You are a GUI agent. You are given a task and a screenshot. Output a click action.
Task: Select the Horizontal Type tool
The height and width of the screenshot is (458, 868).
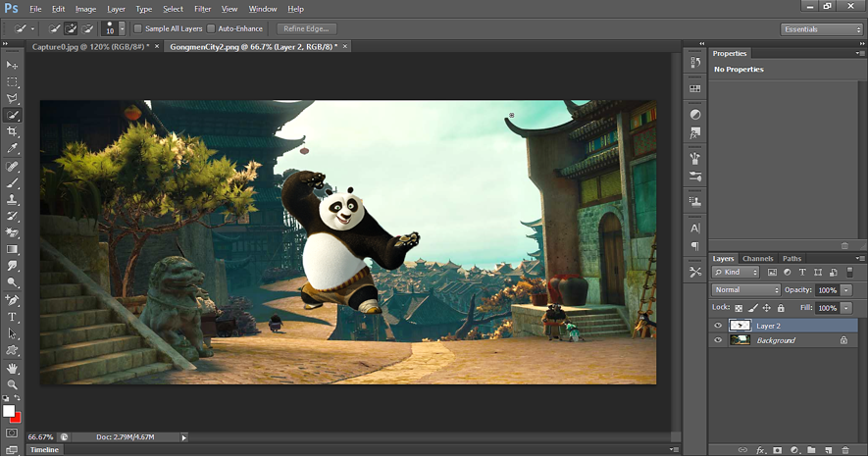coord(12,317)
